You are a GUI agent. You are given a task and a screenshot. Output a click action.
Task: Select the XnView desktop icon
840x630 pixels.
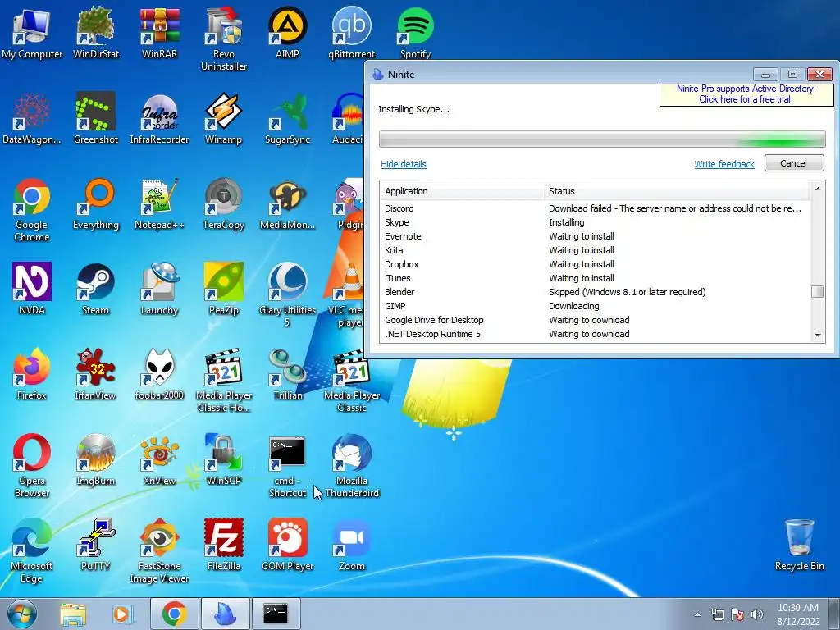(159, 459)
